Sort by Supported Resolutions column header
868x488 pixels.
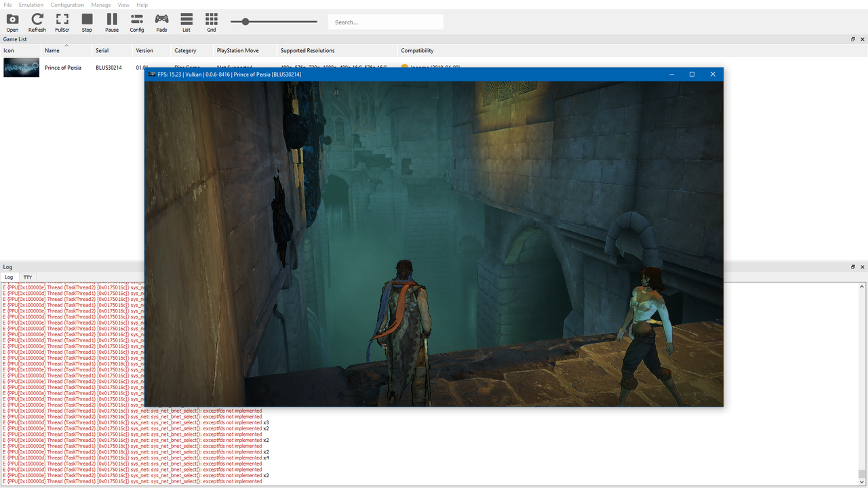click(337, 51)
